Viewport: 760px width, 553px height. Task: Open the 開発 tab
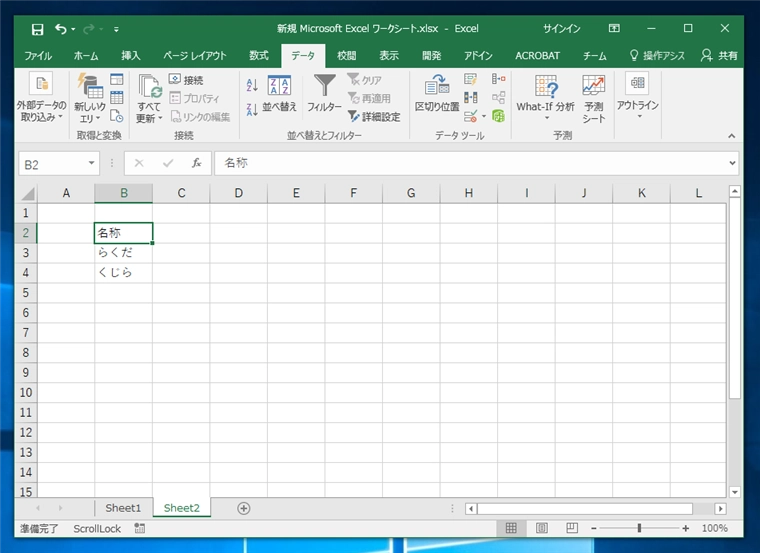[431, 56]
